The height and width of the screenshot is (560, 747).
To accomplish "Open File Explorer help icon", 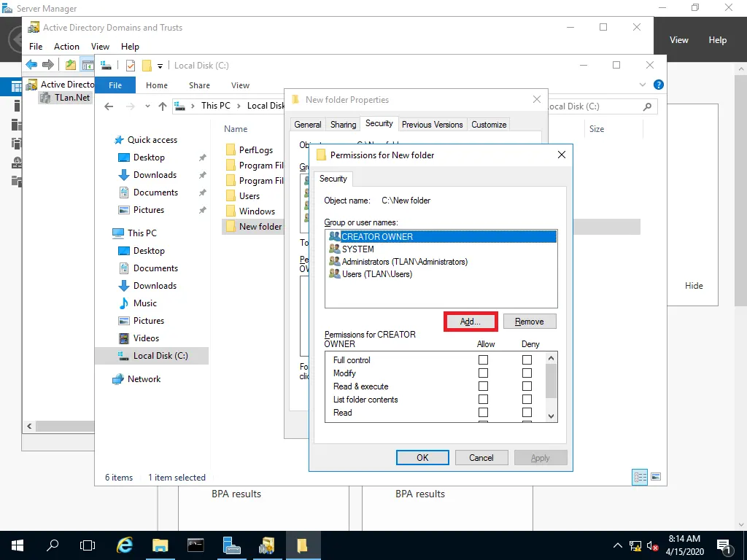I will point(659,85).
